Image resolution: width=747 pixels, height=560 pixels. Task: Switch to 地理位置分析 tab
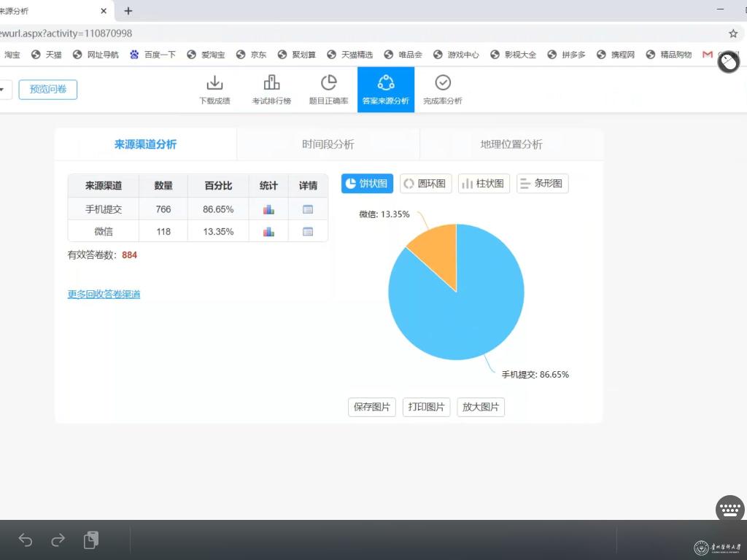pyautogui.click(x=511, y=144)
